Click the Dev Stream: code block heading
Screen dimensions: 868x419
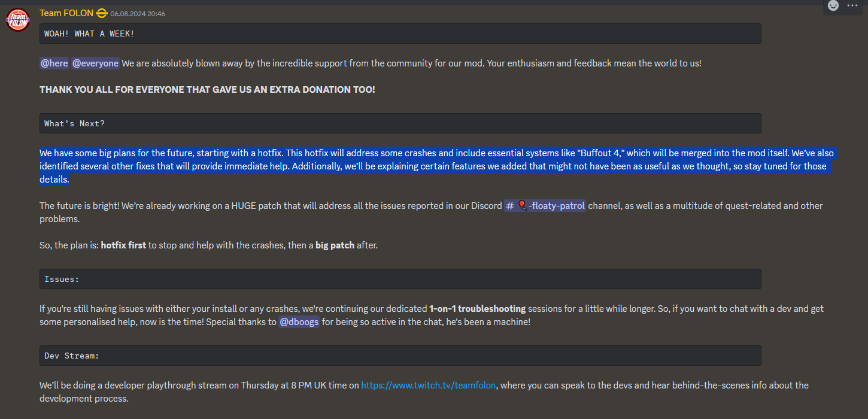coord(399,355)
